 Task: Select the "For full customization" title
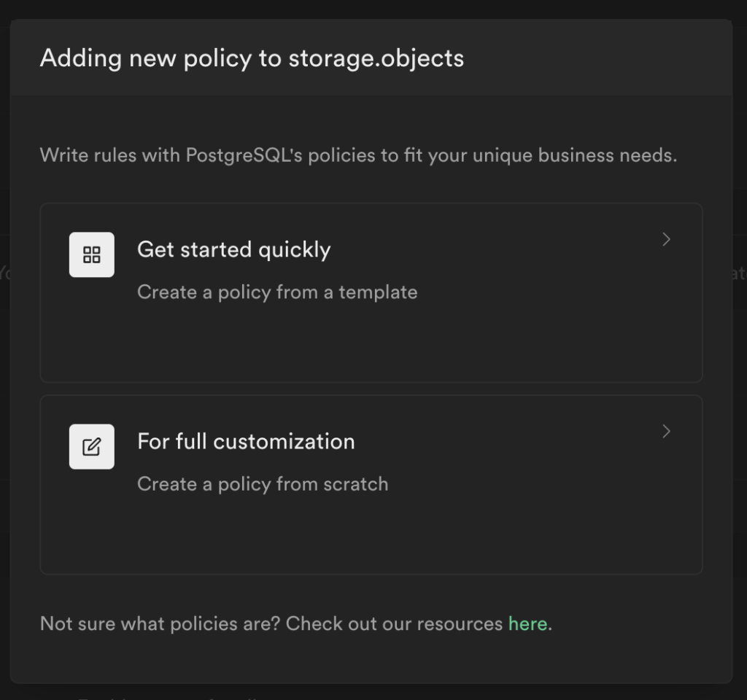pos(246,441)
